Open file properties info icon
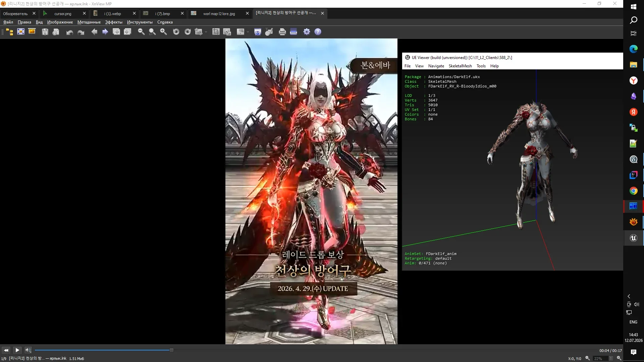 [56, 32]
